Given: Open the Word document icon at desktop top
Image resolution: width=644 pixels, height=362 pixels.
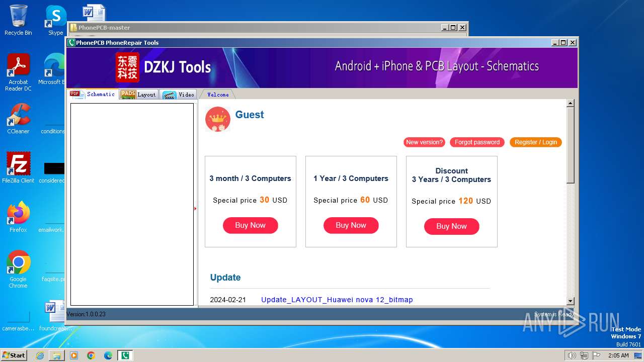Looking at the screenshot, I should (x=94, y=12).
